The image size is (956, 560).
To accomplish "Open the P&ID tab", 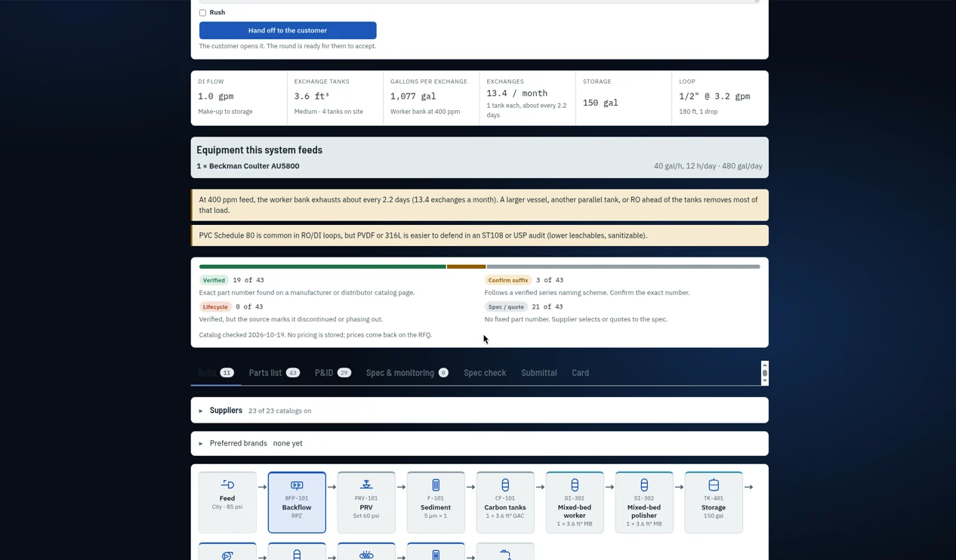I will (333, 373).
